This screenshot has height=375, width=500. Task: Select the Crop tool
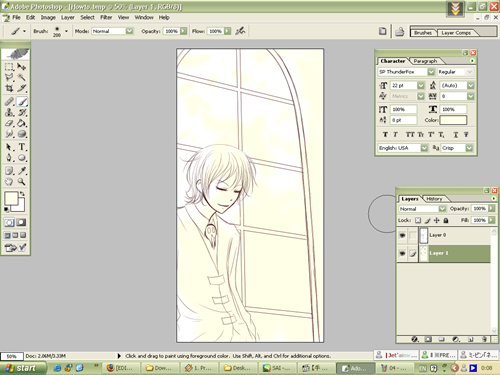click(x=9, y=88)
